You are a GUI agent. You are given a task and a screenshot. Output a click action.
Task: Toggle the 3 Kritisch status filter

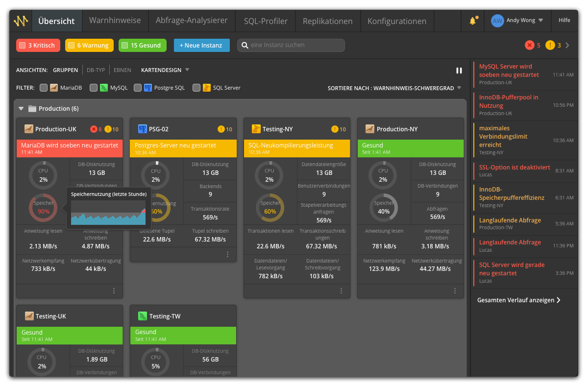point(38,46)
